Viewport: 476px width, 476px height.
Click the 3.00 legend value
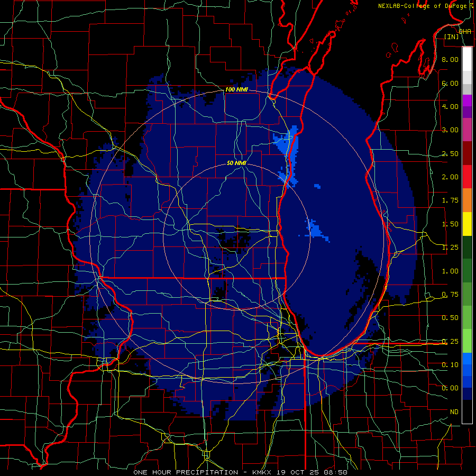pyautogui.click(x=450, y=130)
